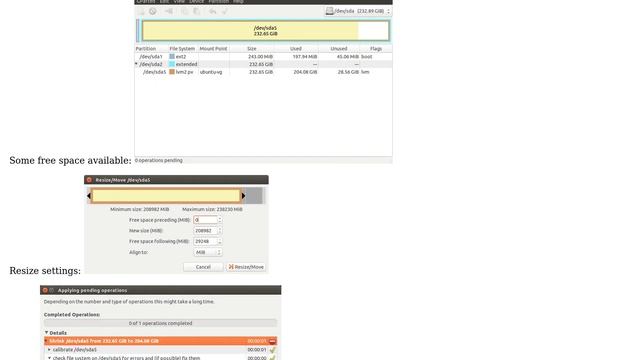Click the extended file system color swatch

tap(172, 64)
